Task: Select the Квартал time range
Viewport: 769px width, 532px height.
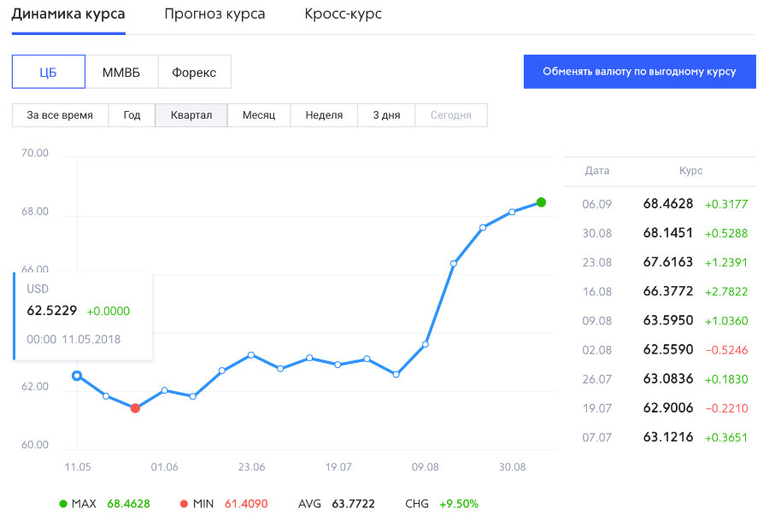Action: click(191, 115)
